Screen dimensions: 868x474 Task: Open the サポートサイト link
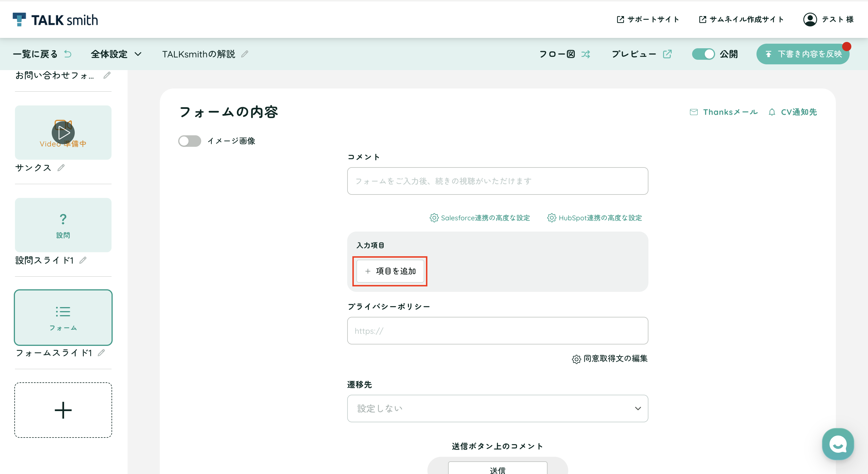click(x=648, y=20)
